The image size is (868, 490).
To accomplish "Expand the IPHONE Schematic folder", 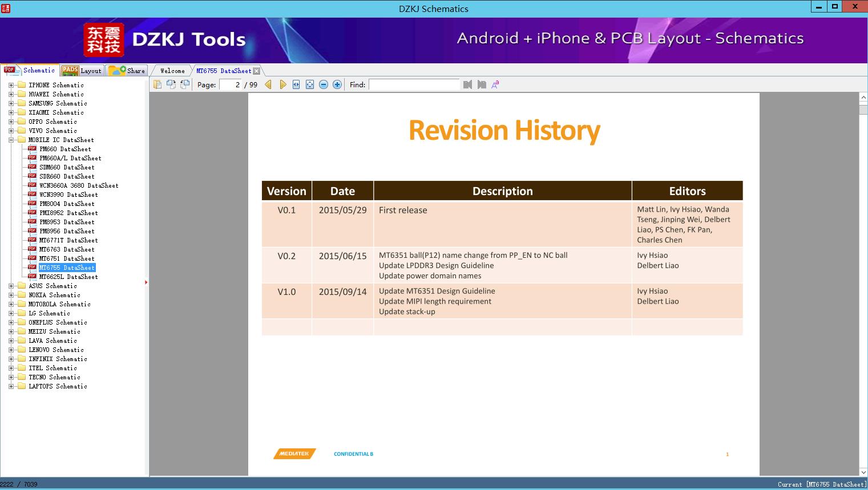I will 11,85.
